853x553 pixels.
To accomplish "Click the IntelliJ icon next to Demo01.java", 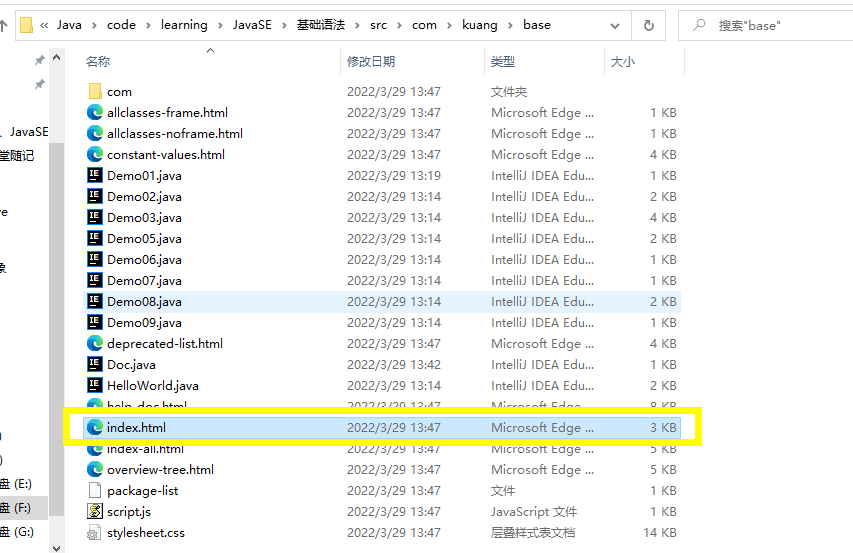I will tap(95, 175).
